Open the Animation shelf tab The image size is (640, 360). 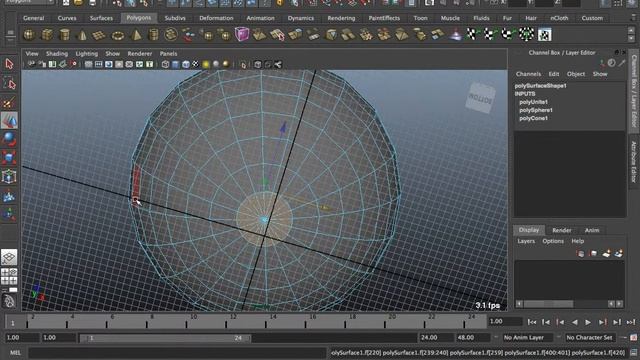[x=260, y=18]
